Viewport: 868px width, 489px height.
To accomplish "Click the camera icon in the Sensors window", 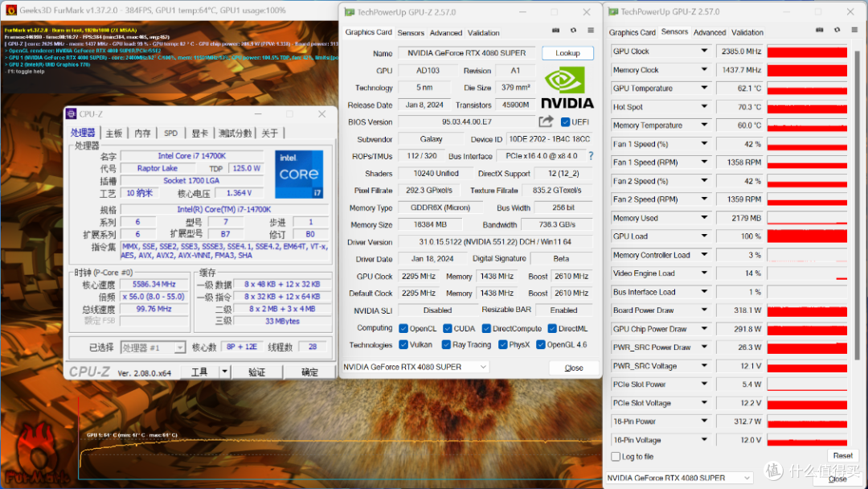I will (820, 30).
